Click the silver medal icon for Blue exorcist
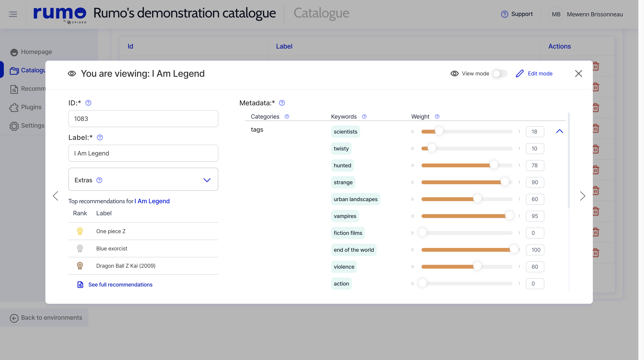 point(80,248)
